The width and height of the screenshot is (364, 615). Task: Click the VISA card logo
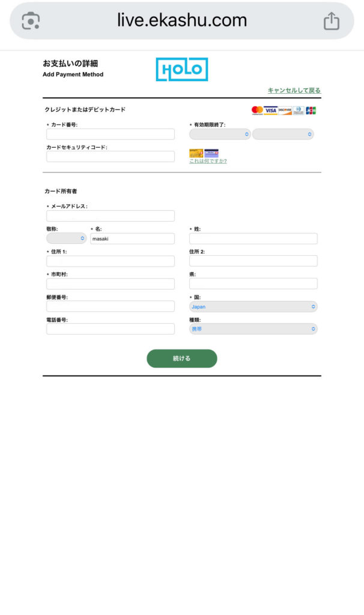(x=270, y=111)
